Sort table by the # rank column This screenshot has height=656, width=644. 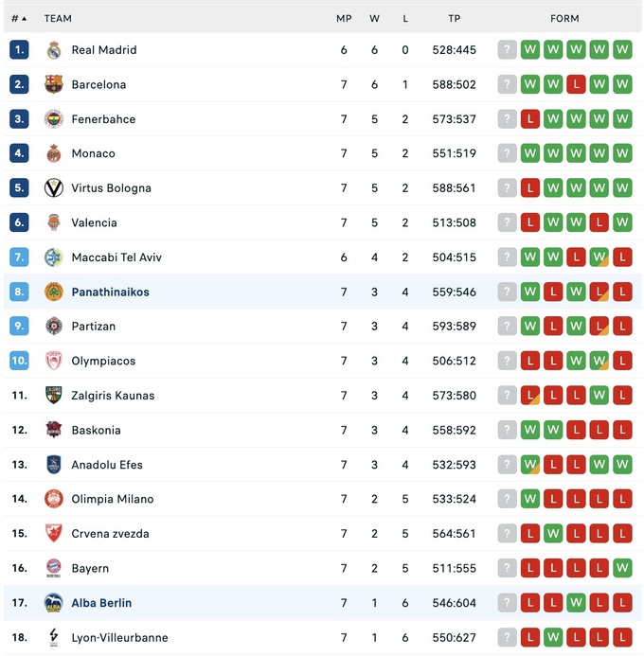pyautogui.click(x=18, y=18)
